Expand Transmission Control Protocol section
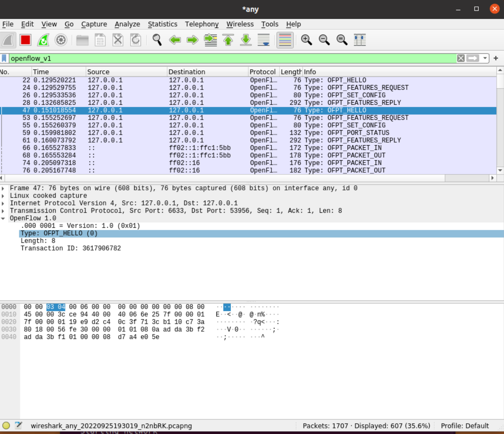The image size is (504, 434). [x=3, y=211]
